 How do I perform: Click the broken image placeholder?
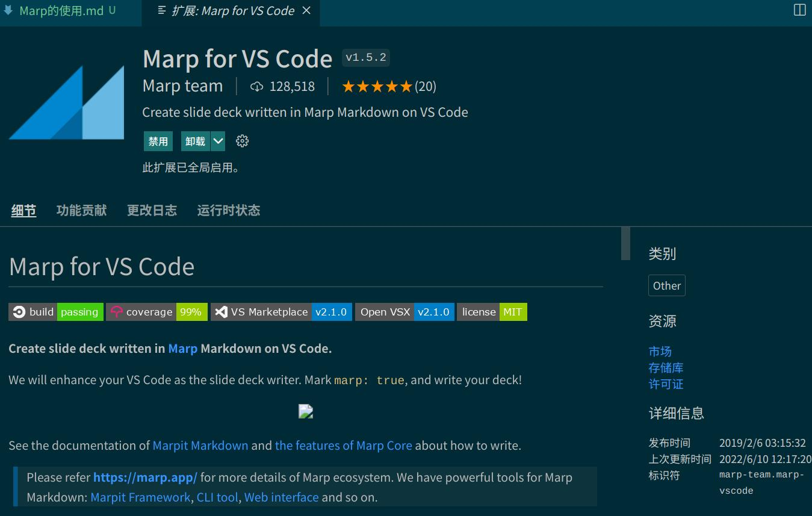coord(306,412)
